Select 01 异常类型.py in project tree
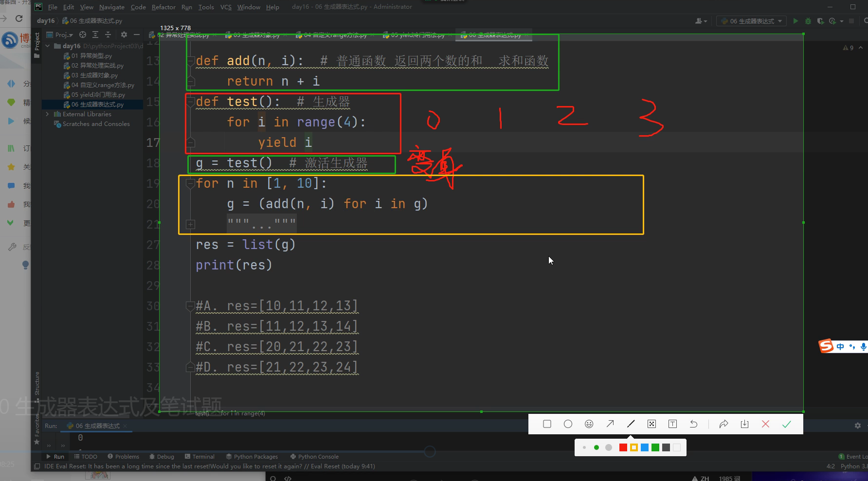 pyautogui.click(x=88, y=56)
